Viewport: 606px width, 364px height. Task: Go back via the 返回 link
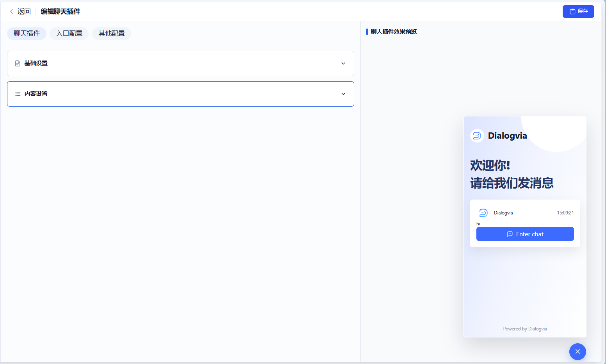point(24,12)
